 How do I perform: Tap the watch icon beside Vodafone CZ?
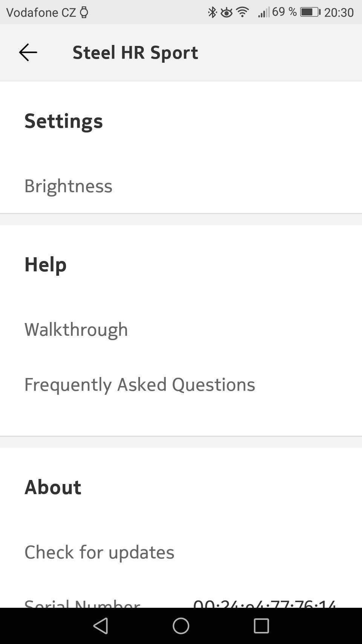pos(84,12)
